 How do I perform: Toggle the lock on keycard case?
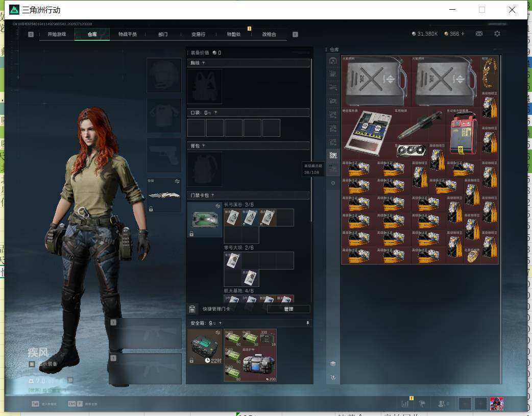pos(191,234)
